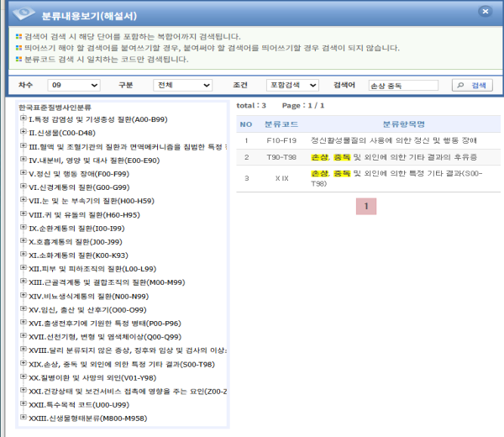Select tree label XX.질병이환 및 사망의 외인(V01-Y98)
This screenshot has height=437, width=504.
tap(92, 378)
